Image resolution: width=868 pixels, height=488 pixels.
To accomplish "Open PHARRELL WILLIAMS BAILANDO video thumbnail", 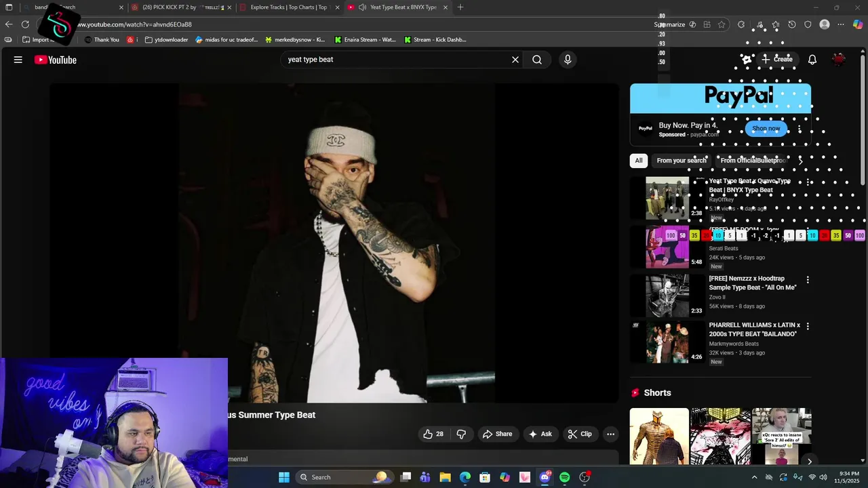I will tap(667, 342).
